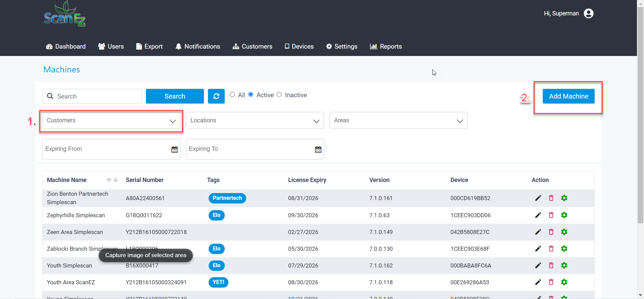Delete Zablocki Branch Simplescan machine
Screen dimensions: 644x299
click(x=551, y=249)
